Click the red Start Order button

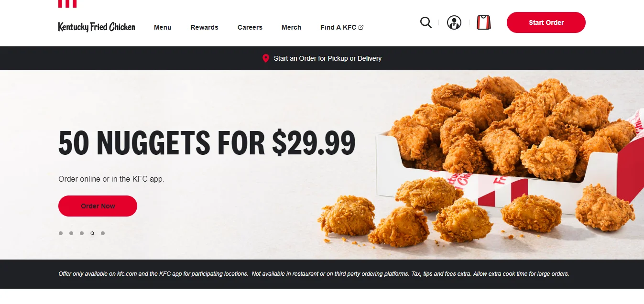click(x=546, y=22)
